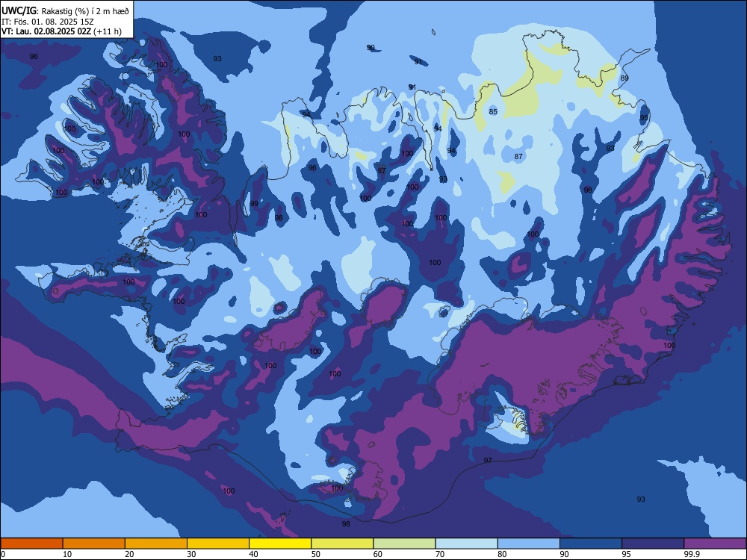Click the light green 60–70 legend swatch
Image resolution: width=747 pixels, height=560 pixels.
(404, 544)
